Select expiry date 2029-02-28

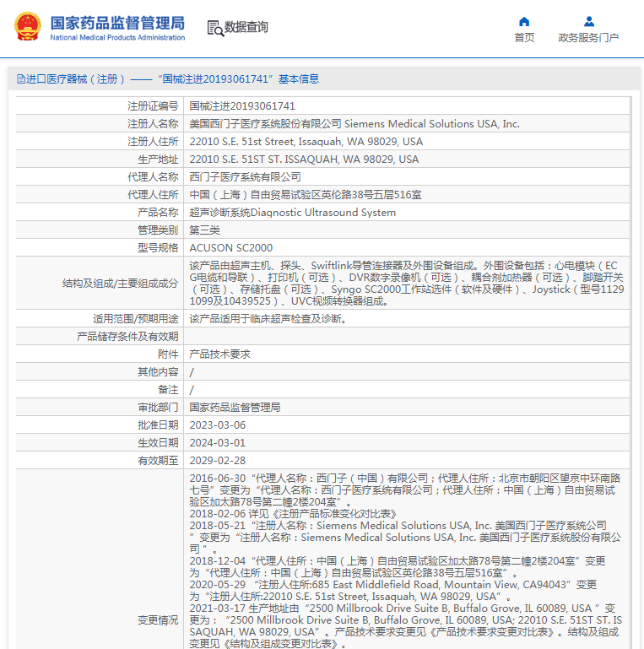tap(218, 461)
